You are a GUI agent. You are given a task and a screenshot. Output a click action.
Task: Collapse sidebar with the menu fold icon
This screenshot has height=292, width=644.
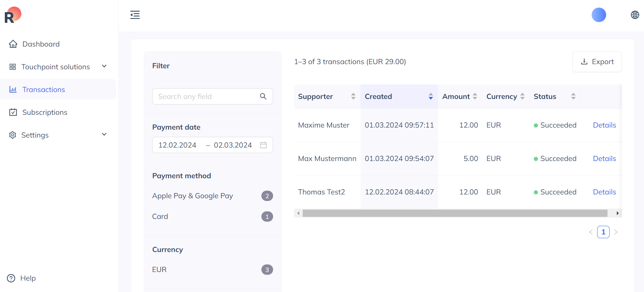(135, 15)
